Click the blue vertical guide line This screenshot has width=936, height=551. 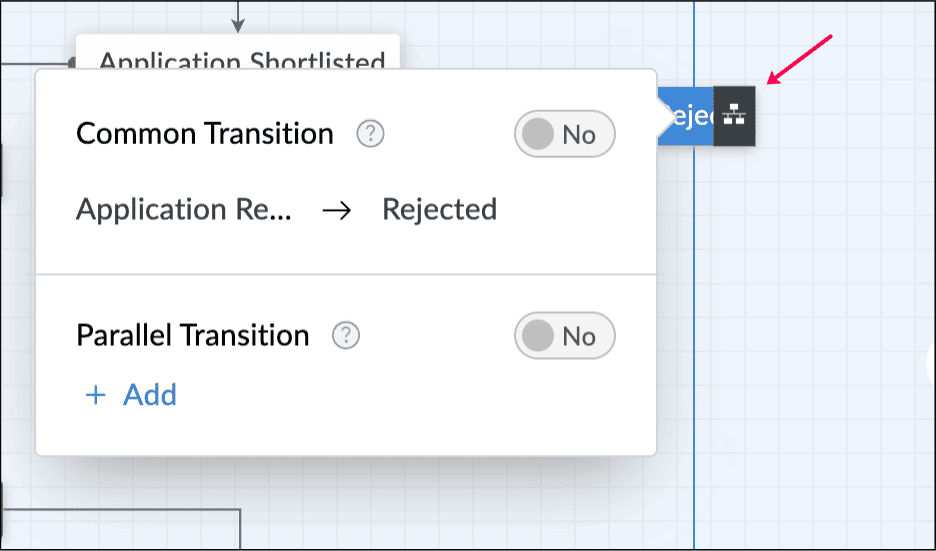694,300
